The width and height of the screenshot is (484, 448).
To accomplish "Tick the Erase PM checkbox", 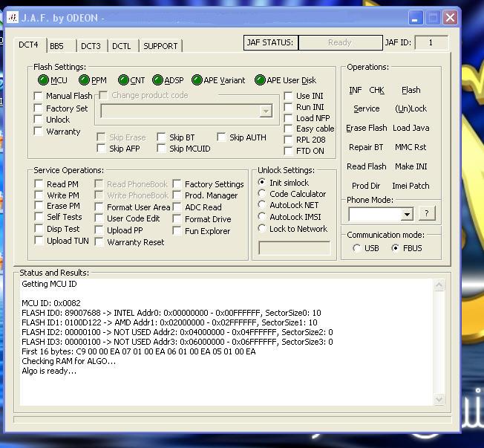I will click(39, 206).
